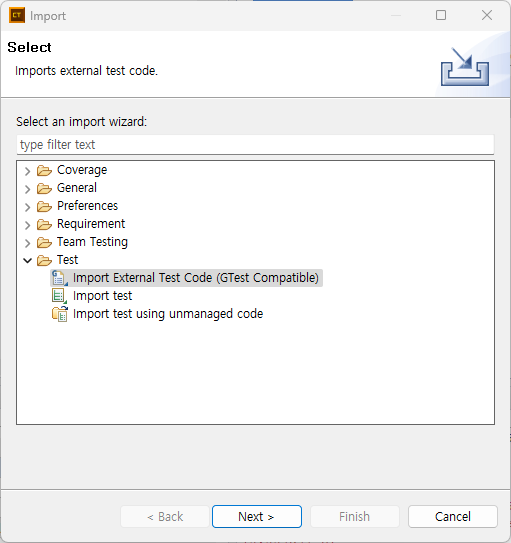Click the Team Testing folder icon
The height and width of the screenshot is (543, 511).
(x=44, y=242)
